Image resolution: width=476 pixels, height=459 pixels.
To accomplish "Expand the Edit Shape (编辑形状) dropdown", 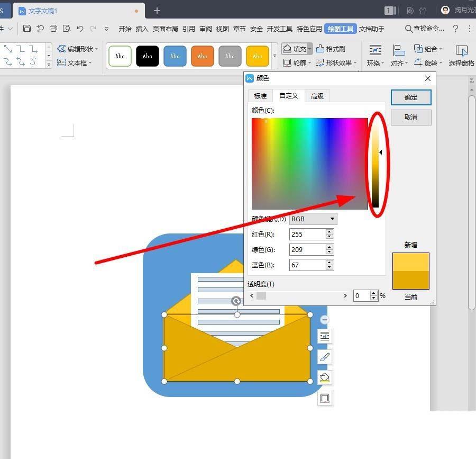I will pyautogui.click(x=97, y=49).
